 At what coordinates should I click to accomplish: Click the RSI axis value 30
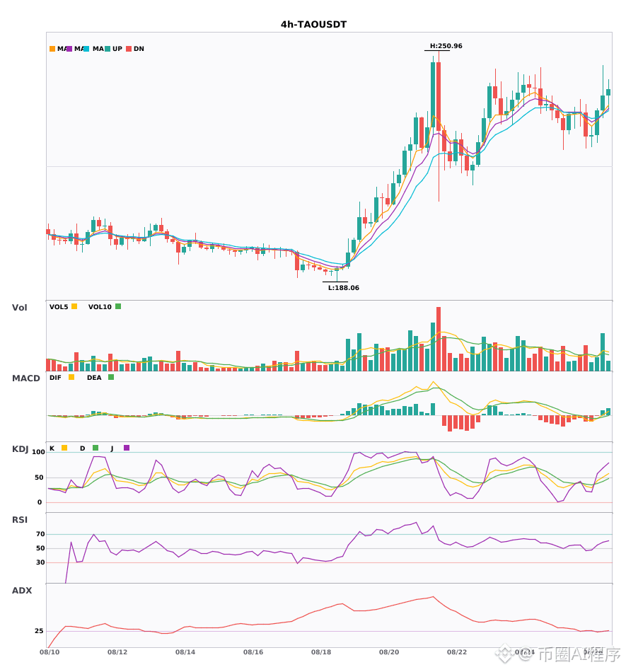(x=40, y=562)
